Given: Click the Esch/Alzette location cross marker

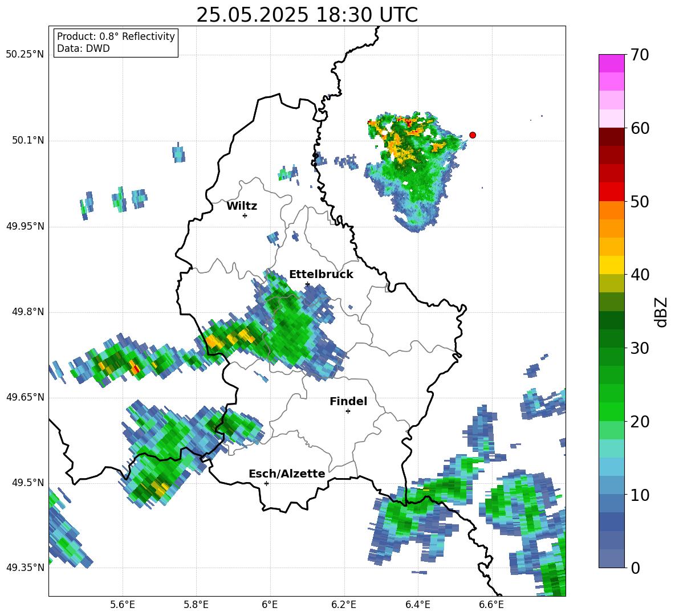Looking at the screenshot, I should pyautogui.click(x=266, y=483).
